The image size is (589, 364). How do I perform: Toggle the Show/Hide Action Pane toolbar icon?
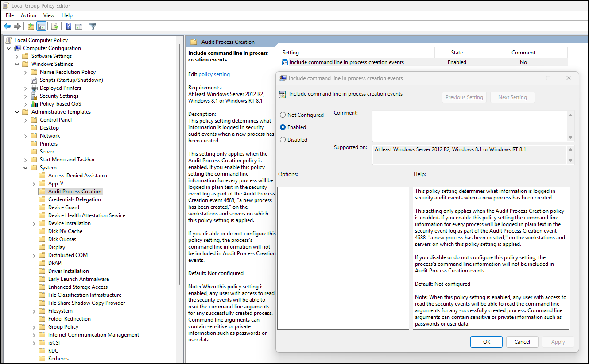point(79,27)
